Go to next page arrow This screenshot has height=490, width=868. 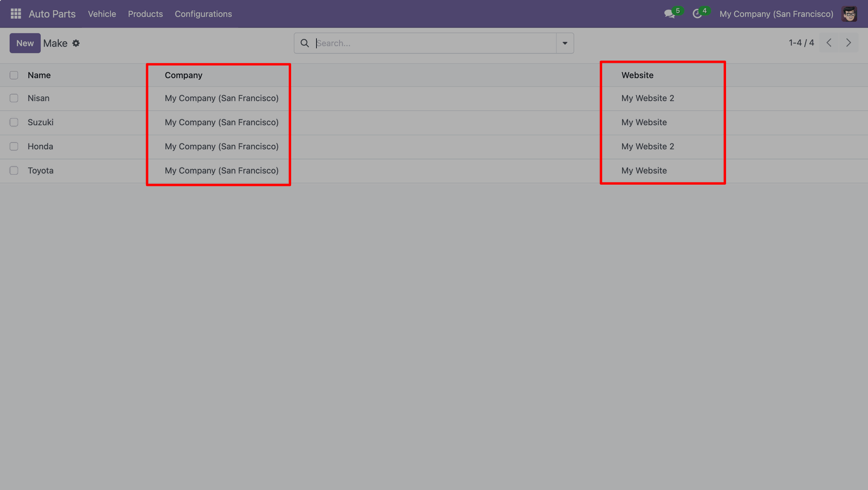click(849, 43)
